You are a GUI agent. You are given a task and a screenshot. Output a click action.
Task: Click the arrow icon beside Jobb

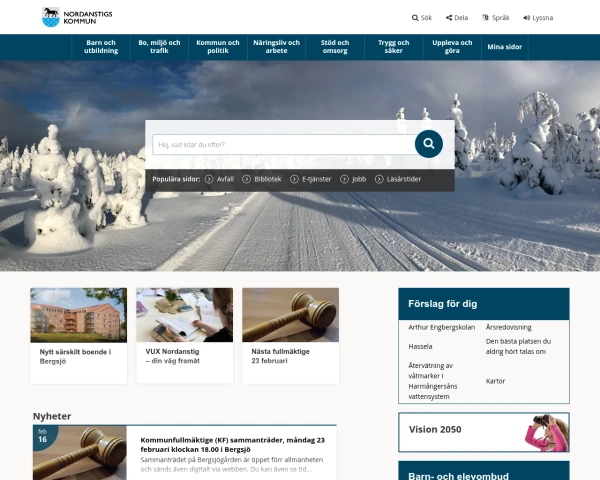(344, 179)
